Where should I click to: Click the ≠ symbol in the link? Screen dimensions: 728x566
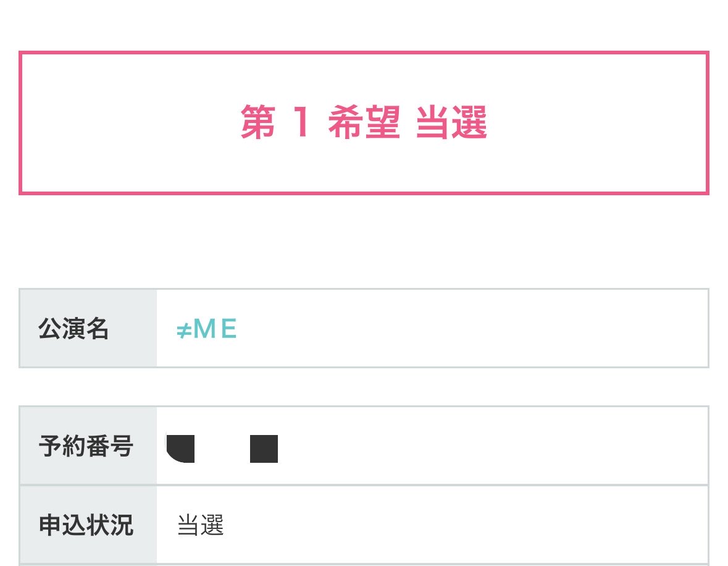(x=184, y=331)
